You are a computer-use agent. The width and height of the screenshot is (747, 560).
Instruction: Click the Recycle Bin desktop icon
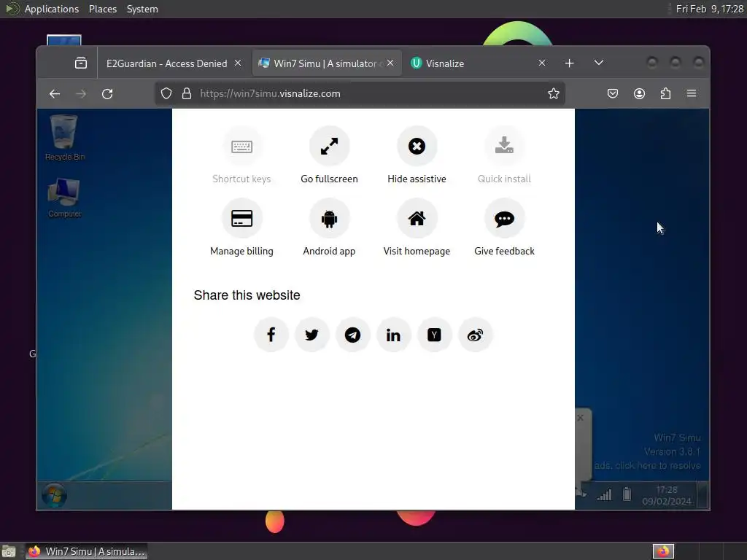(x=64, y=138)
